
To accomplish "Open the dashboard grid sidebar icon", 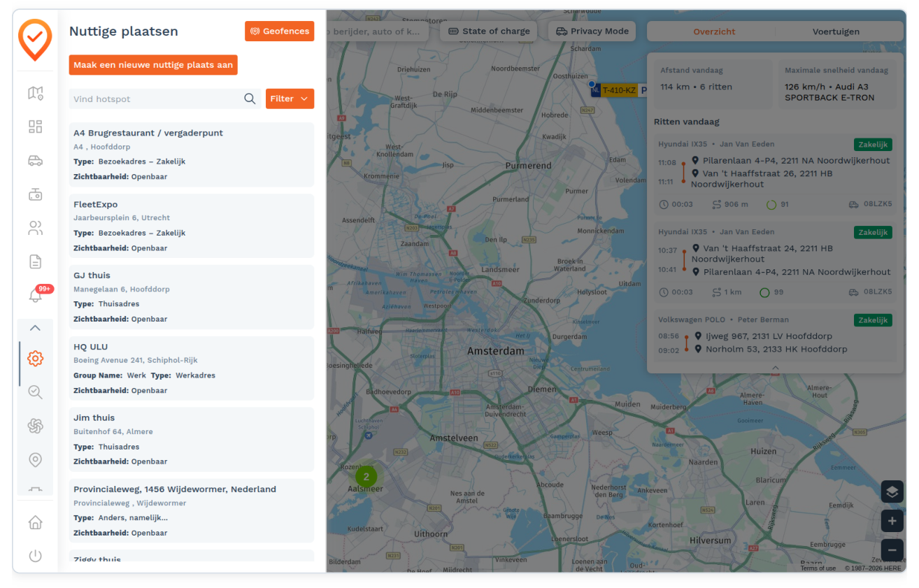I will (x=35, y=127).
